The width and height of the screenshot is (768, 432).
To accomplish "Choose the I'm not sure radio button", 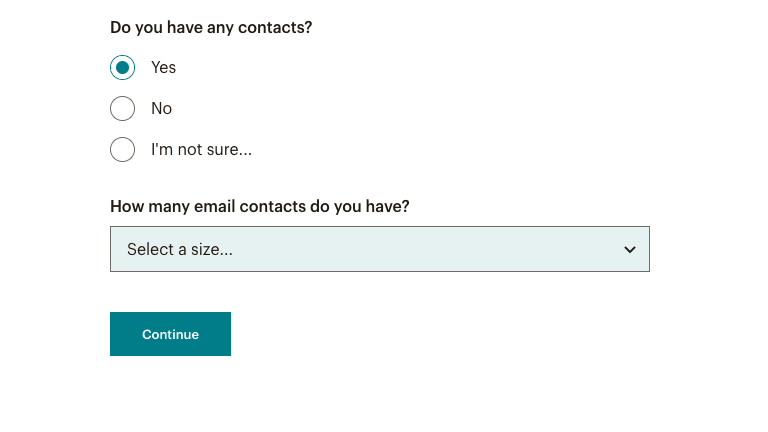I will (122, 150).
